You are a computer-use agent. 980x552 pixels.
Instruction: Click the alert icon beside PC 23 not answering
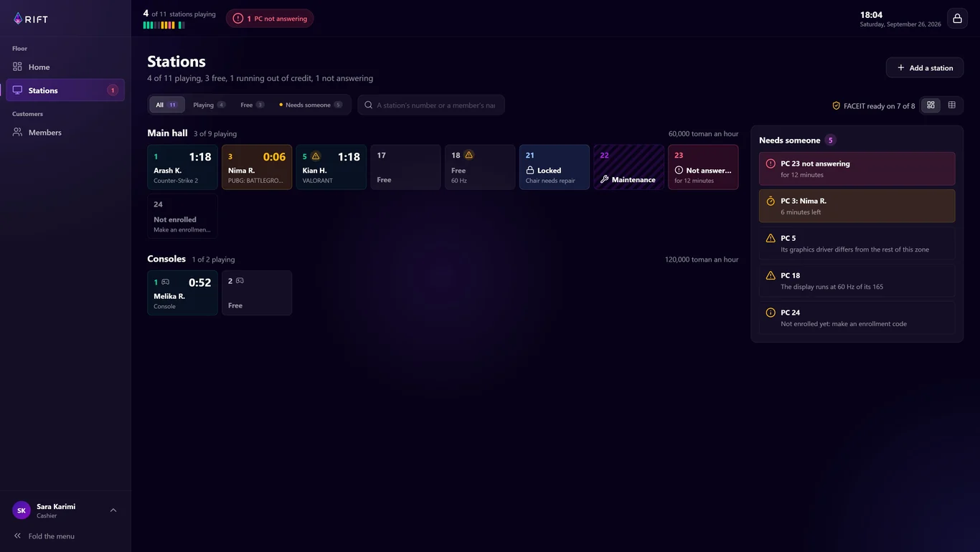click(x=771, y=163)
